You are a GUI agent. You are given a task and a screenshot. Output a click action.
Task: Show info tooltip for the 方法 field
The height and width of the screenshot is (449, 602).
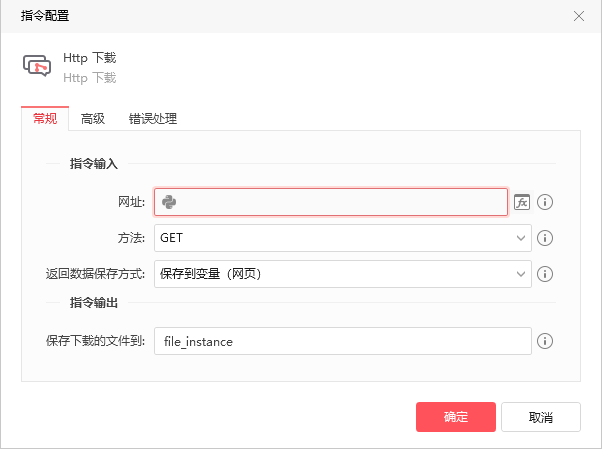[545, 238]
